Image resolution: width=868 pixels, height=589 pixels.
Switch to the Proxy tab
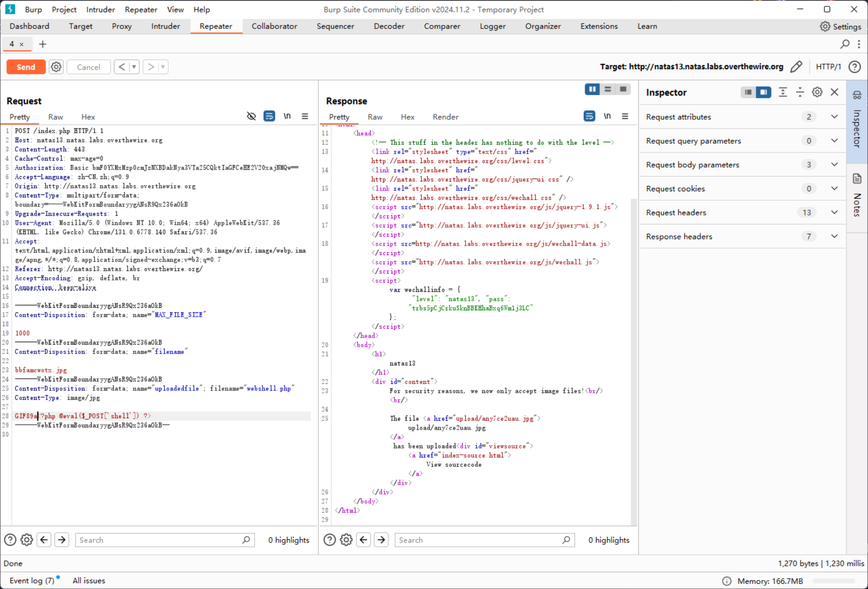pyautogui.click(x=121, y=26)
